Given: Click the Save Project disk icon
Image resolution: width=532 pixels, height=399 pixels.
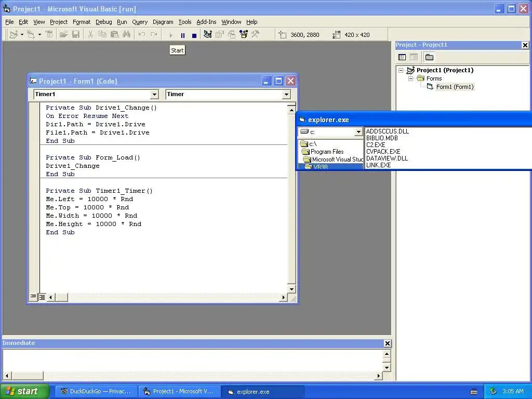Looking at the screenshot, I should point(76,35).
